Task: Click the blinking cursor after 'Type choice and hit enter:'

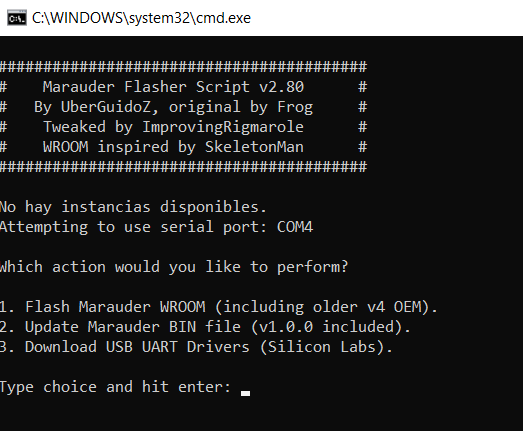Action: coord(245,393)
